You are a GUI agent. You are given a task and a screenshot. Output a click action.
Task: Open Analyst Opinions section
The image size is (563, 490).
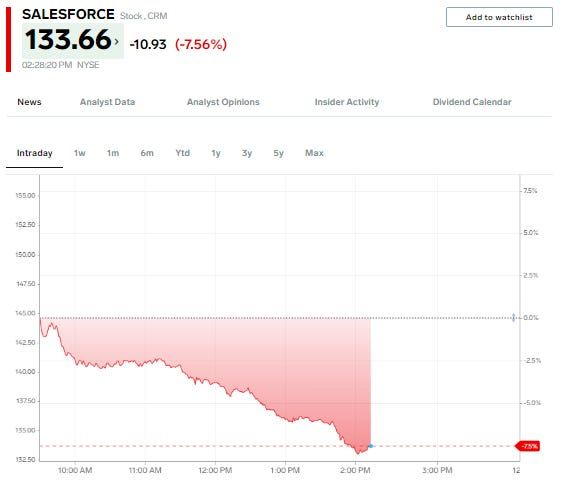(223, 102)
